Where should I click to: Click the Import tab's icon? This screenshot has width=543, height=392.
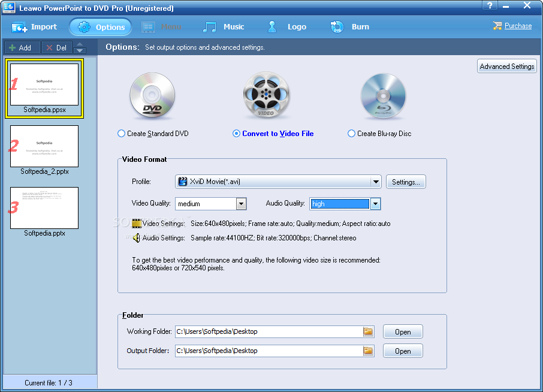pyautogui.click(x=19, y=28)
